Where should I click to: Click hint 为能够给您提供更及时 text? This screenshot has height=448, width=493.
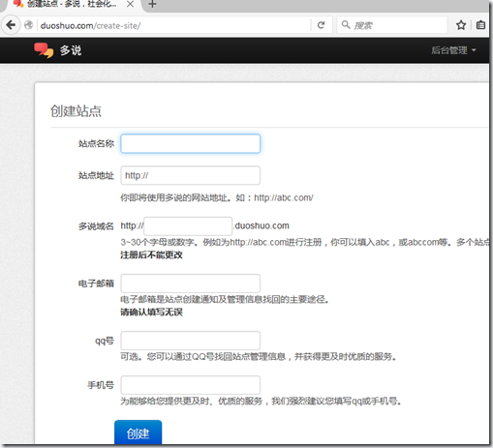pos(261,402)
